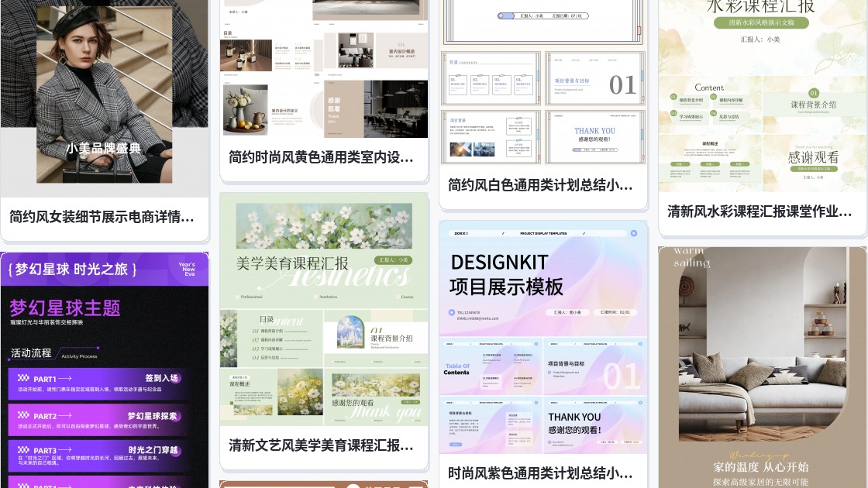Select the 感谢您的观看 Thank you slide in floral template

point(376,397)
